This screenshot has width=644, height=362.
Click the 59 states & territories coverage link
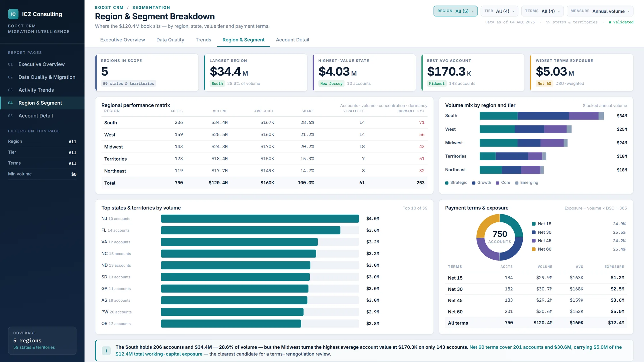[34, 348]
